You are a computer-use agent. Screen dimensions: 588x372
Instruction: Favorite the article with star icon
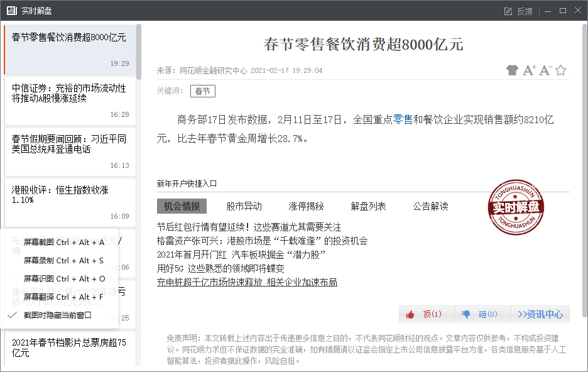(x=560, y=70)
